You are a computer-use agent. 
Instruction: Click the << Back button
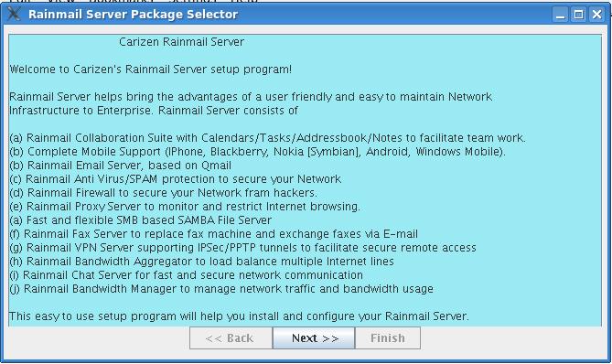point(231,337)
